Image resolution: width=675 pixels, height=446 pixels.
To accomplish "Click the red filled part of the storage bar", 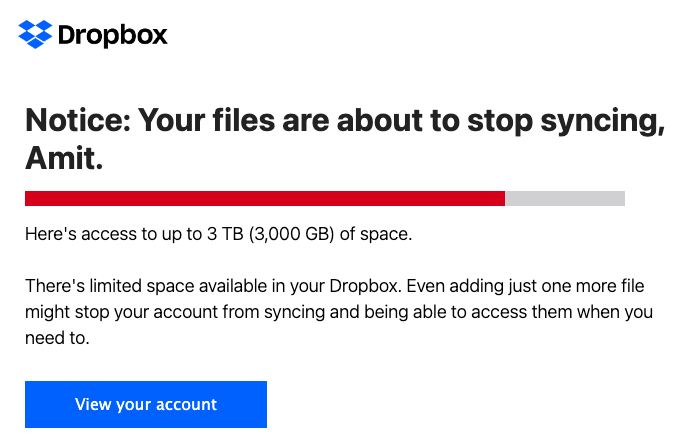I will pos(264,198).
